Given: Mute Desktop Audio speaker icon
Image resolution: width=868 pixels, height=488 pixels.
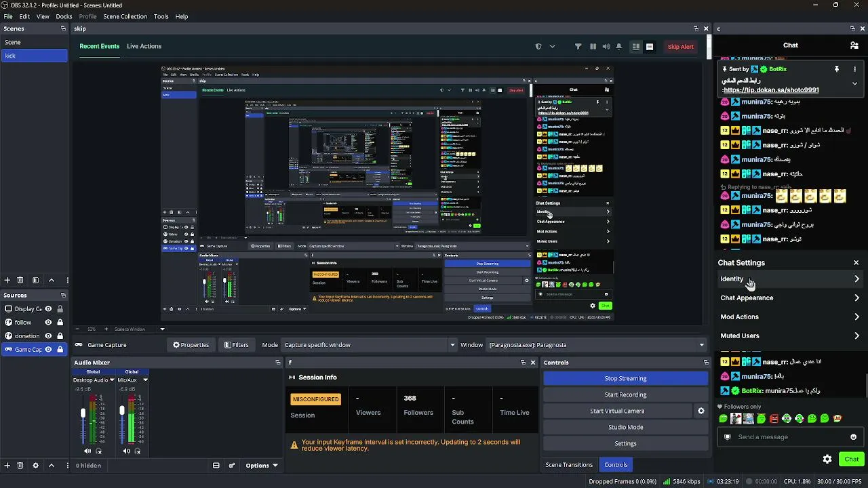Looking at the screenshot, I should click(87, 451).
